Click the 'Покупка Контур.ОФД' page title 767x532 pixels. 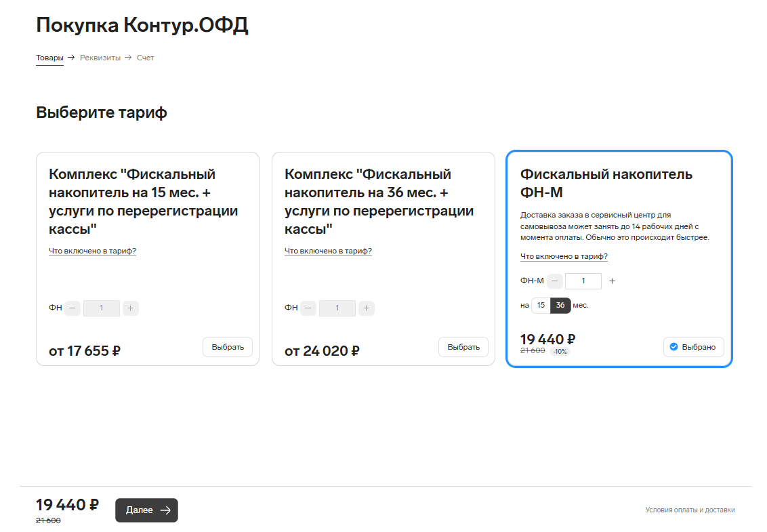tap(142, 25)
